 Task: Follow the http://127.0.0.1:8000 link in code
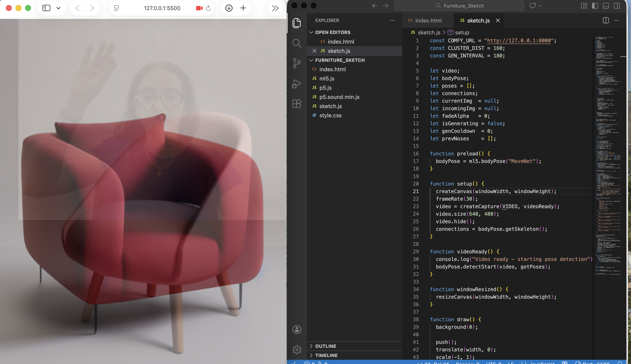[x=519, y=41]
